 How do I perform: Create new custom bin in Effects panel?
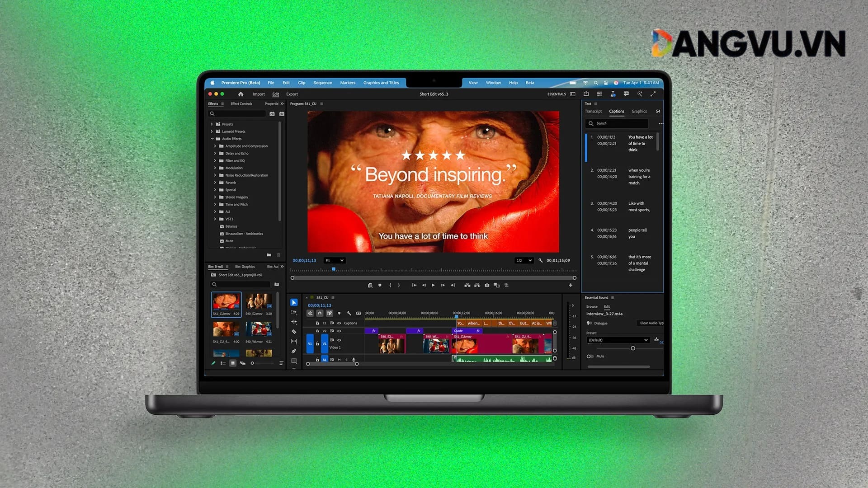(269, 255)
